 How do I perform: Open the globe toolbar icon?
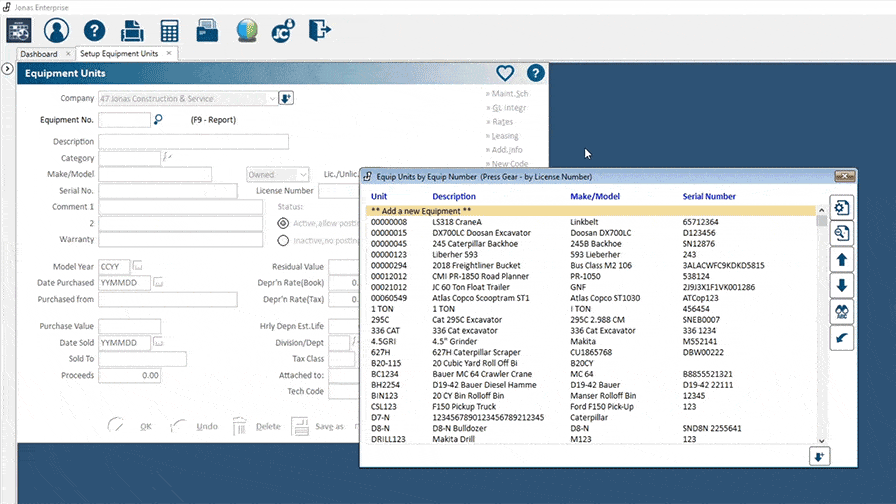pos(246,30)
